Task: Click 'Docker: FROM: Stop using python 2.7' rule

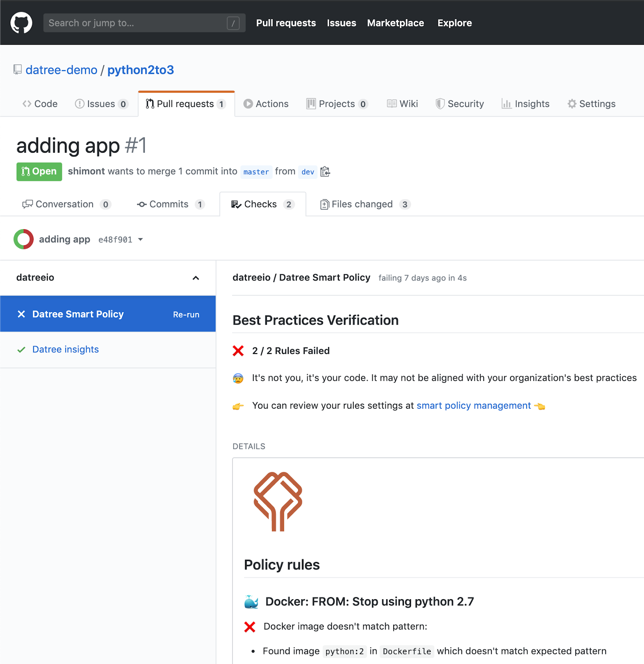Action: 370,602
